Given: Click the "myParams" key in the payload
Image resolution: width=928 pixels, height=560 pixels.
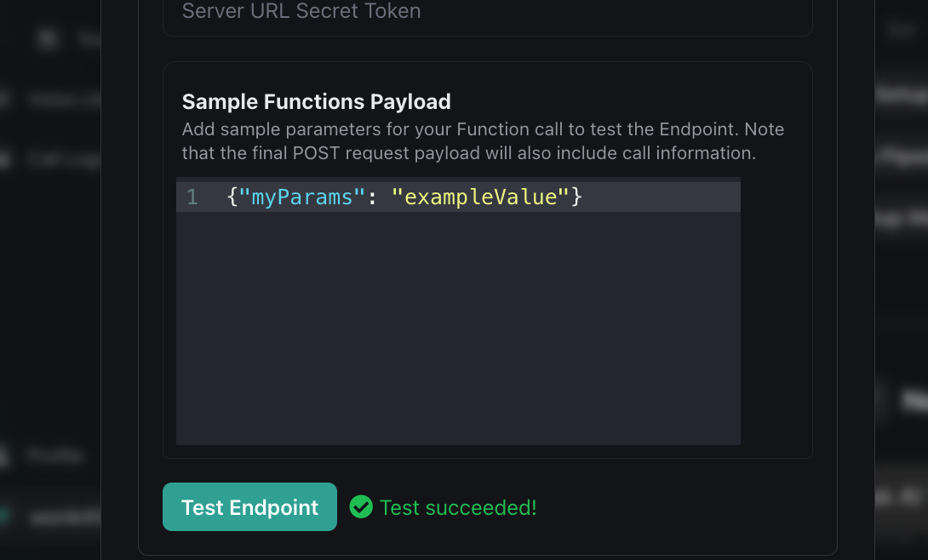Looking at the screenshot, I should 302,197.
